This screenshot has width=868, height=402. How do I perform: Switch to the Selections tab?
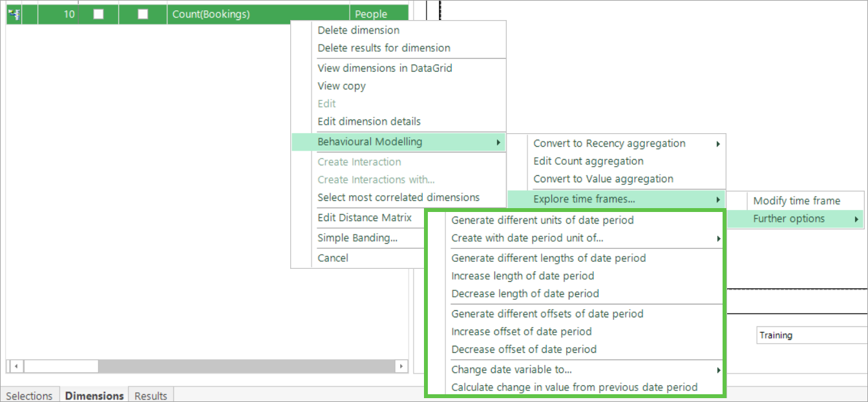click(x=30, y=396)
